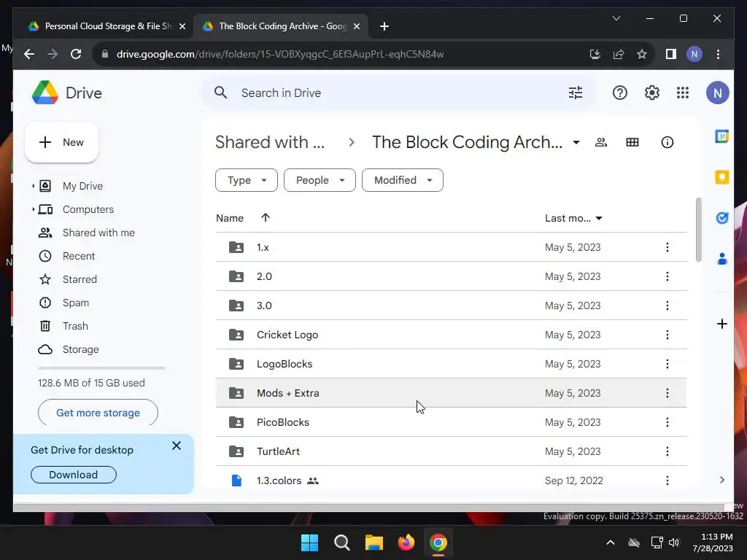Reload the page in Chrome
Viewport: 747px width, 560px height.
pos(76,54)
